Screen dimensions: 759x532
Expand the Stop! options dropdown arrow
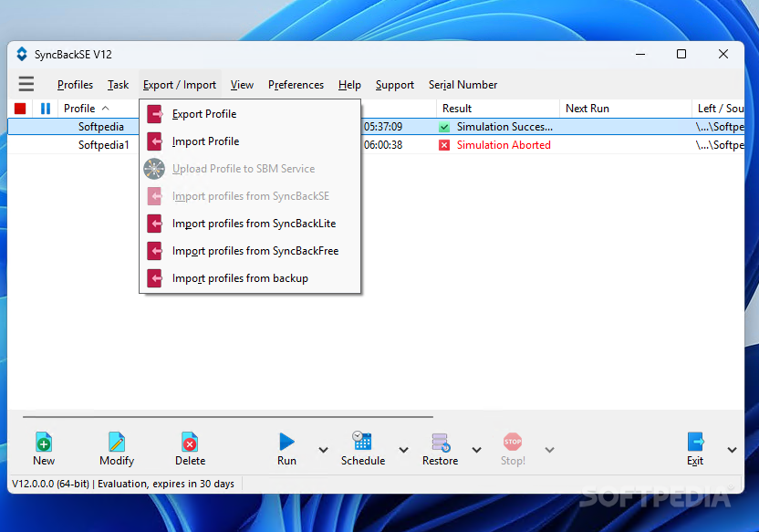[549, 450]
